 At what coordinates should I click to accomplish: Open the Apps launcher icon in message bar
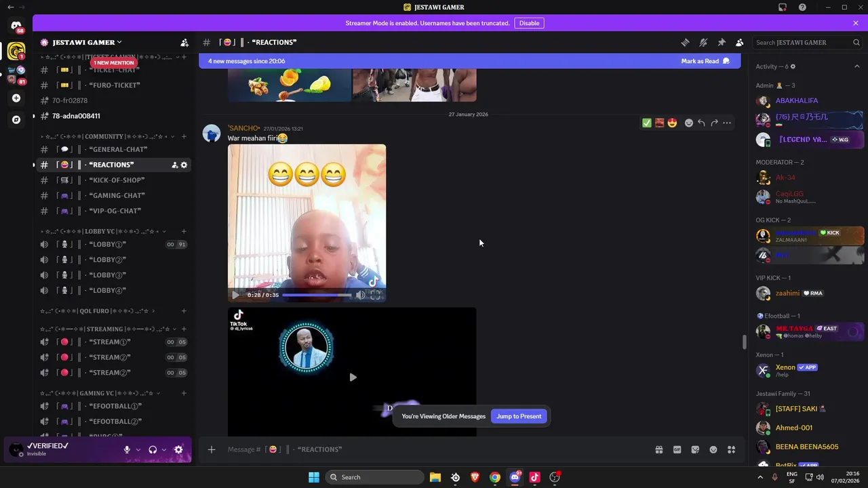pos(732,449)
